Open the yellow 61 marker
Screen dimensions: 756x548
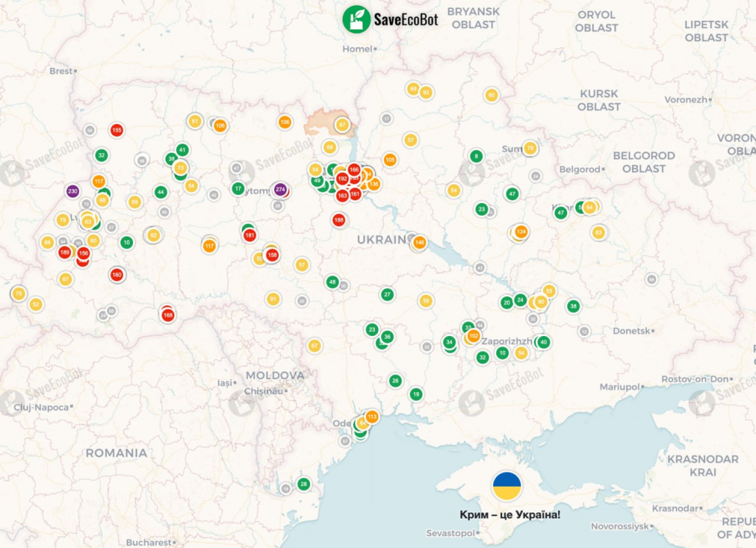point(195,121)
